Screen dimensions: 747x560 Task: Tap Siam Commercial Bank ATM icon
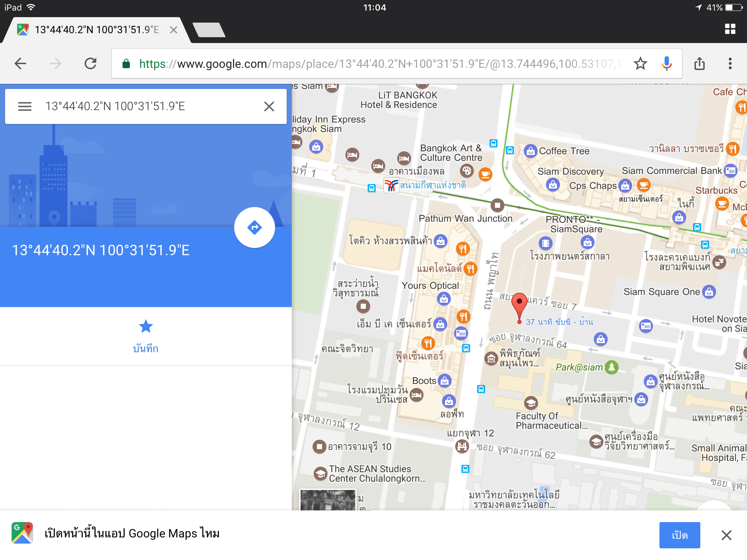coord(731,171)
